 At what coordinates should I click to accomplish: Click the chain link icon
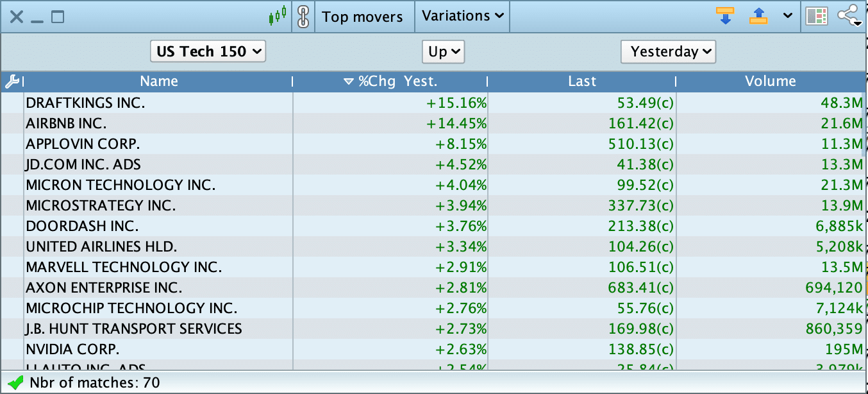coord(303,17)
